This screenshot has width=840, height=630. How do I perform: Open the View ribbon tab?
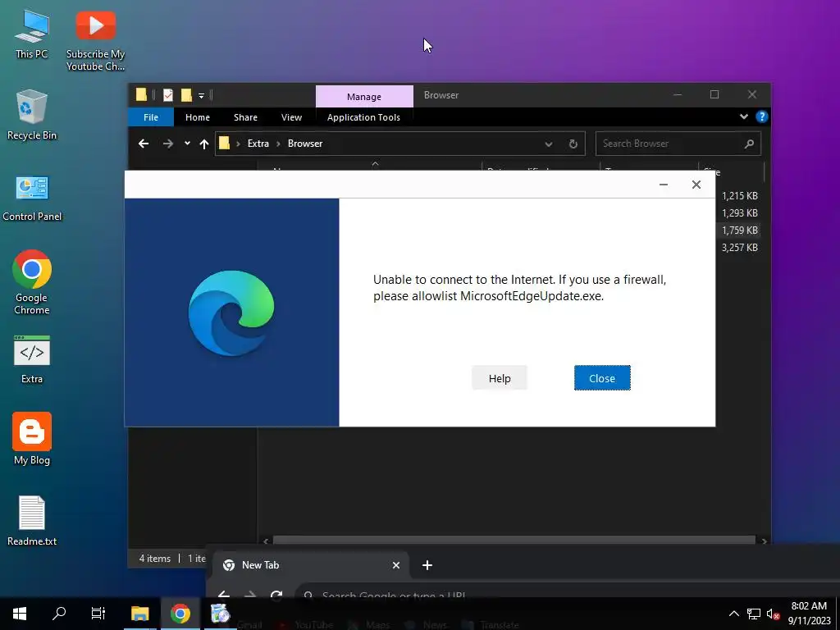[291, 117]
